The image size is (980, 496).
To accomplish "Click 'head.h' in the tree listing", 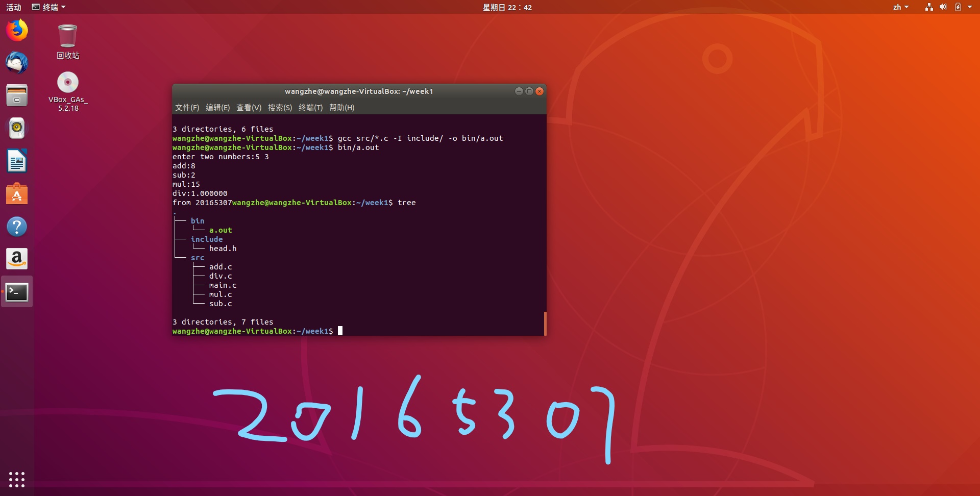I will tap(223, 249).
